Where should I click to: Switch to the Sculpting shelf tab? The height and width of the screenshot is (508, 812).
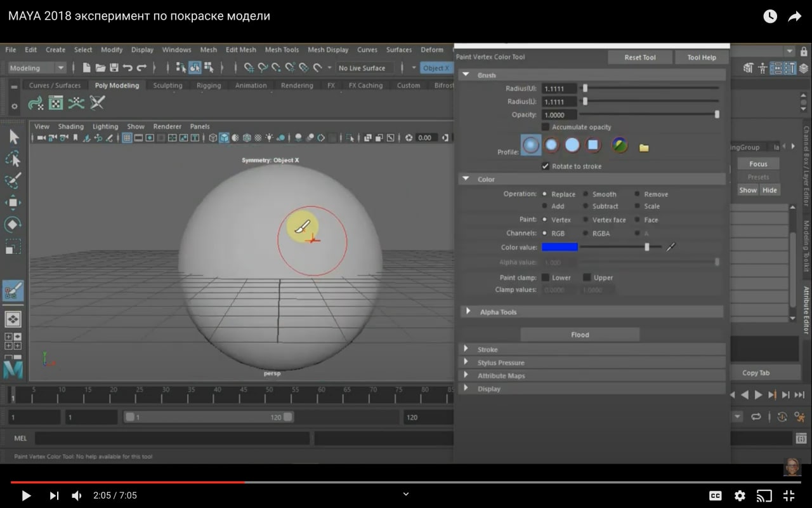[x=167, y=86]
